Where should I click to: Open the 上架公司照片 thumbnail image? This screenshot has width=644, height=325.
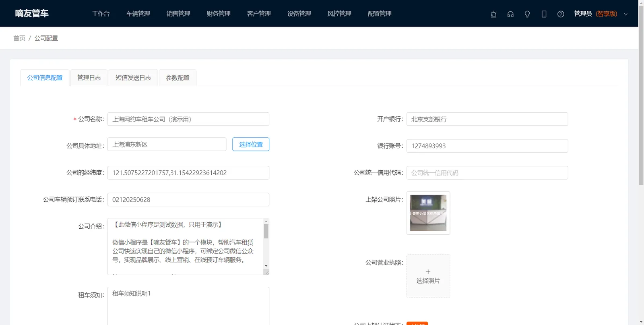[428, 213]
